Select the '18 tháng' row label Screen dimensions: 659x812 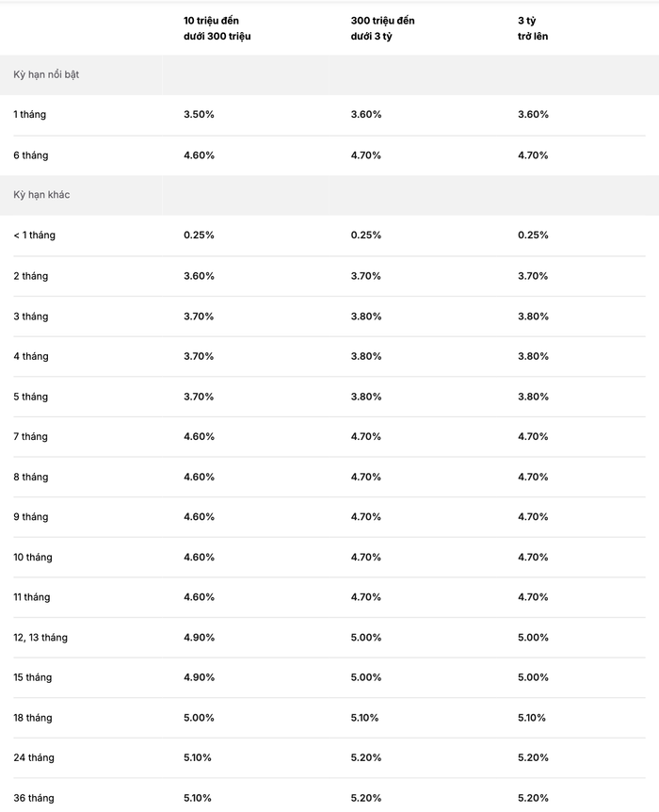33,718
